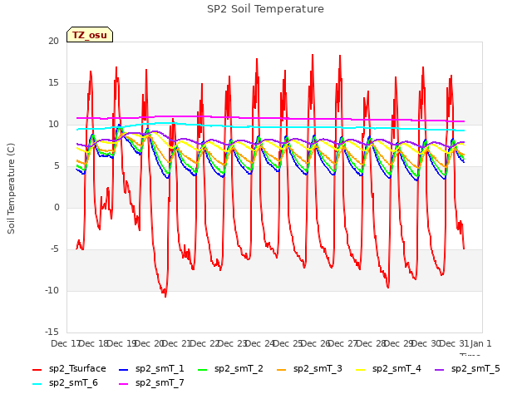
Task: Toggle sp2_smT_7 series in legend
Action: tap(151, 383)
